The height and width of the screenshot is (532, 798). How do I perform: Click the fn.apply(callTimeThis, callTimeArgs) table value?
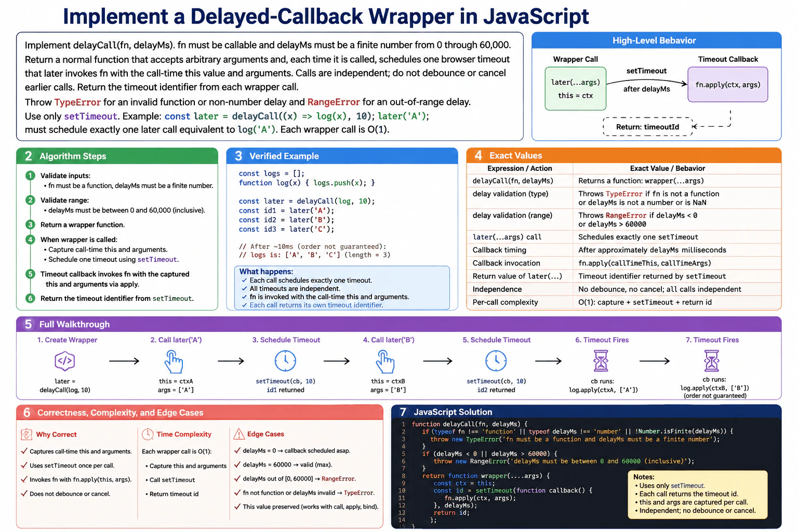[x=645, y=263]
